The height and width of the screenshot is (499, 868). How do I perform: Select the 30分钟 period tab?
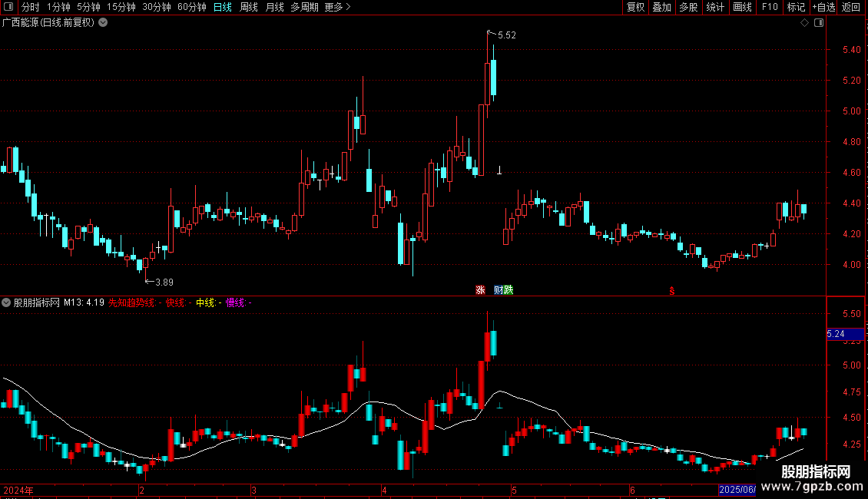[x=156, y=7]
